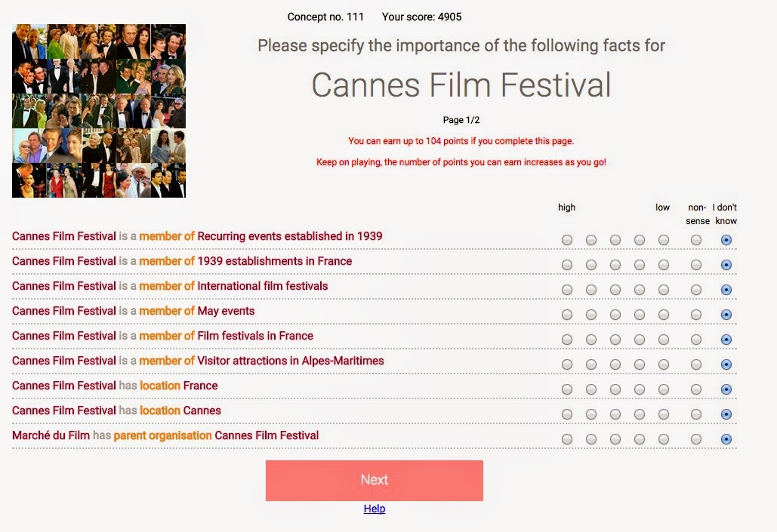Select high importance for Recurring events 1939
Viewport: 777px width, 532px height.
tap(567, 240)
